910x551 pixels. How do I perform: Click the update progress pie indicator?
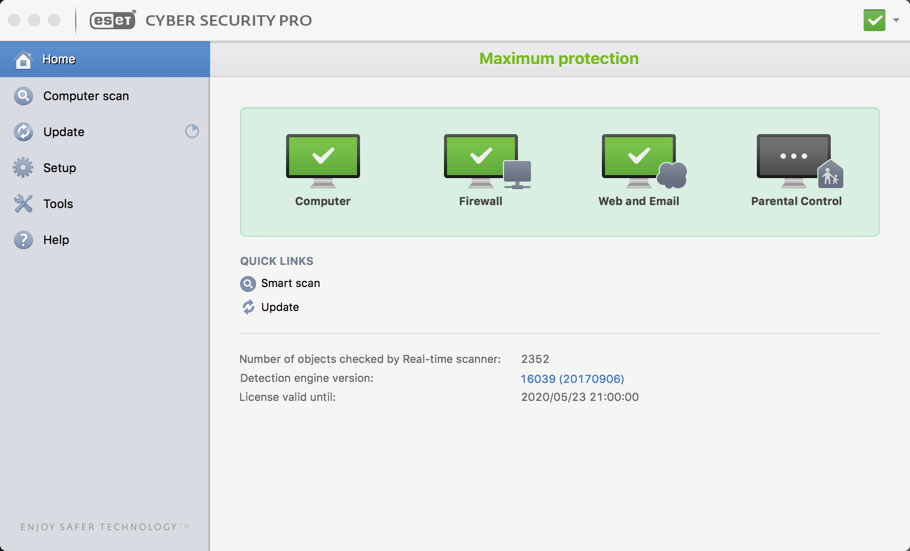(192, 131)
